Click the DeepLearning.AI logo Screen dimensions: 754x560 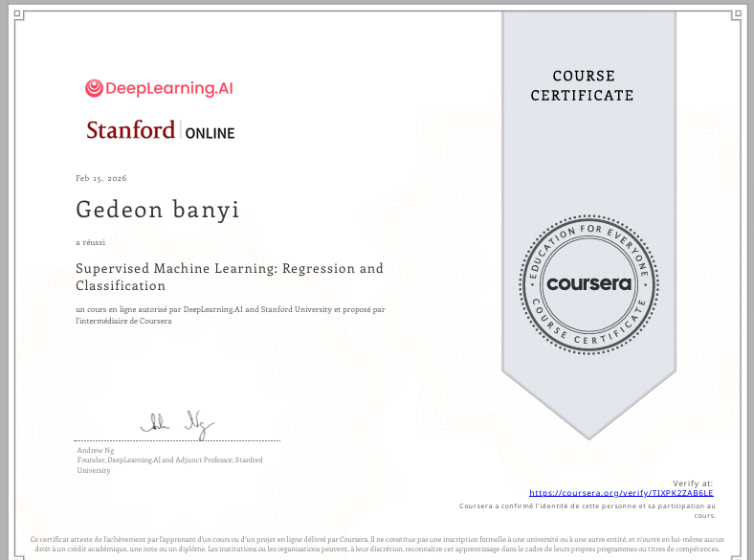tap(159, 88)
